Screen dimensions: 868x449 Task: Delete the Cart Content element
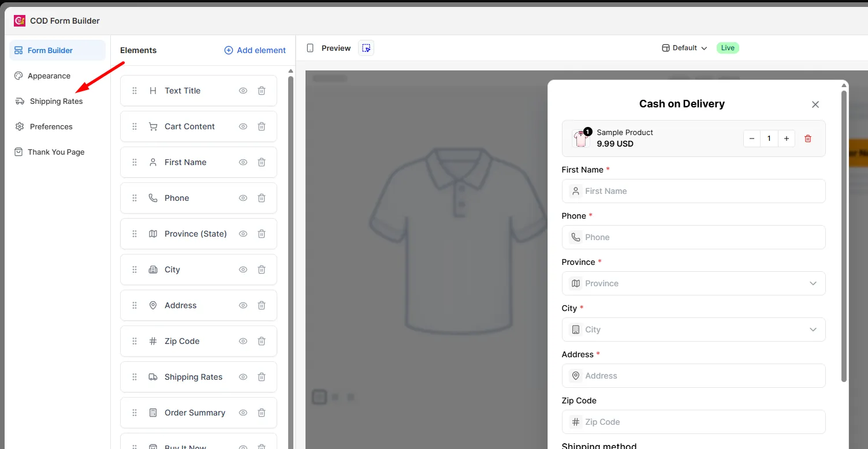point(262,126)
